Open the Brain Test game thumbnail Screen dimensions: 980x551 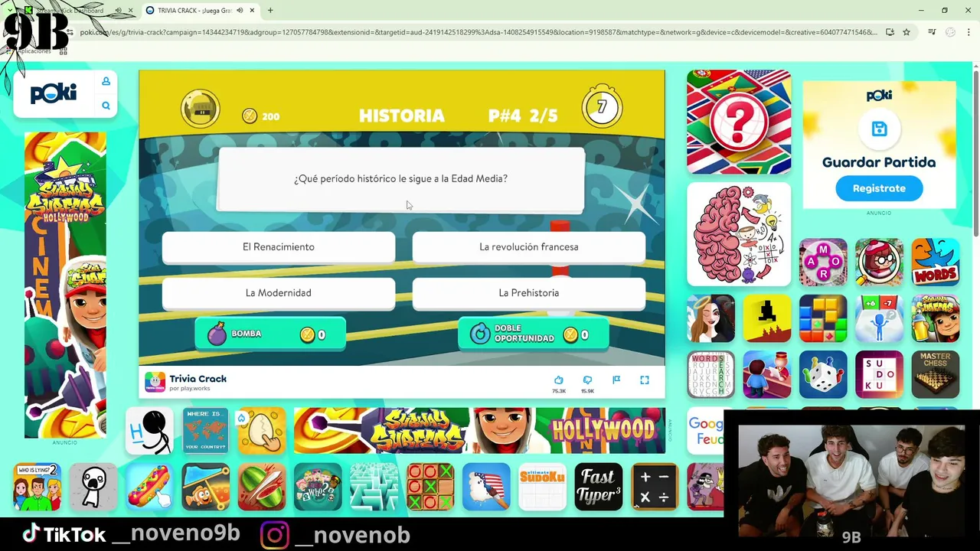pyautogui.click(x=739, y=234)
